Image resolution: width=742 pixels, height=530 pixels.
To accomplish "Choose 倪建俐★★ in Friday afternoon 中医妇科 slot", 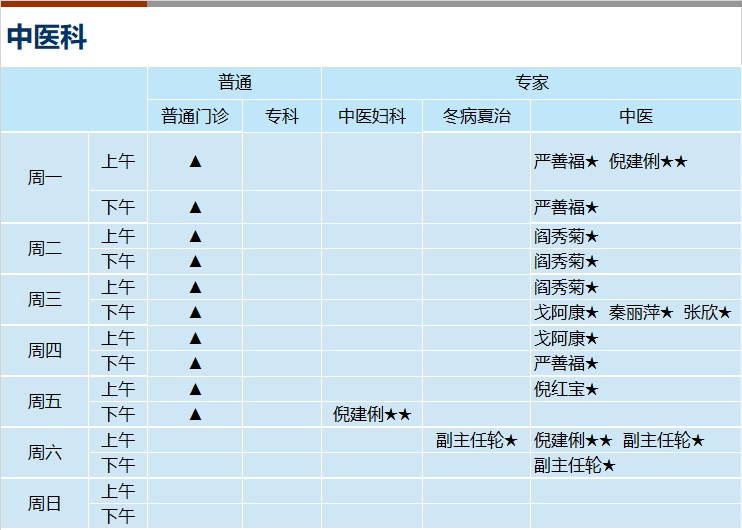I will tap(372, 414).
